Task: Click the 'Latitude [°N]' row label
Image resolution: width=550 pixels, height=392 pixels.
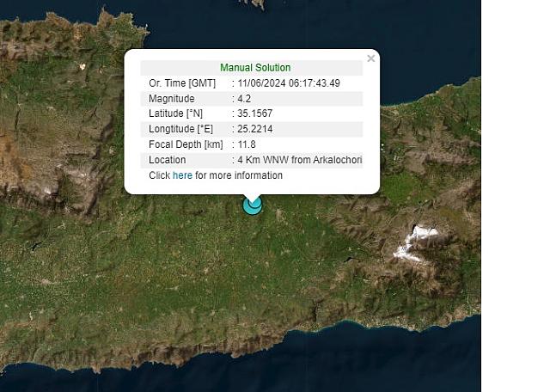Action: [x=177, y=113]
